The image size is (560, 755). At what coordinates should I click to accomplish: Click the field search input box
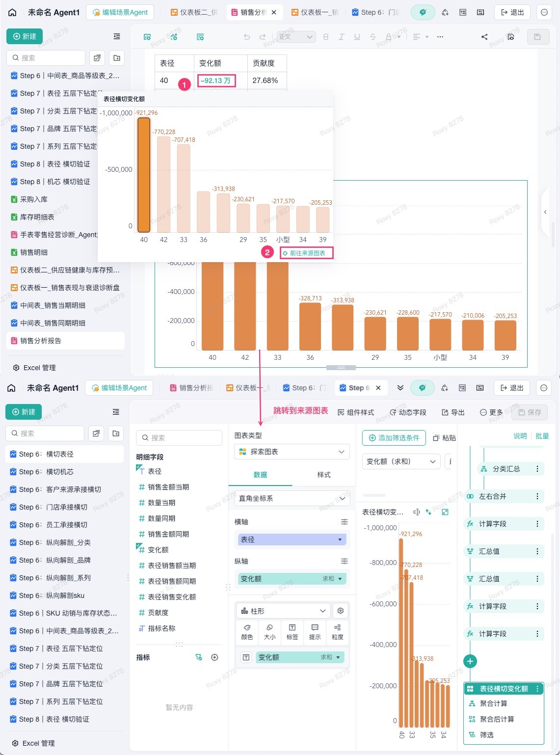click(179, 438)
